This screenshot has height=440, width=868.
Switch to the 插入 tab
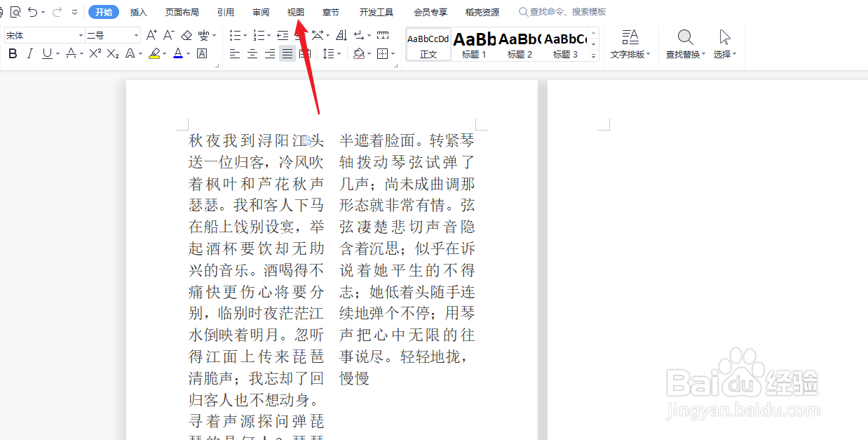click(x=139, y=12)
